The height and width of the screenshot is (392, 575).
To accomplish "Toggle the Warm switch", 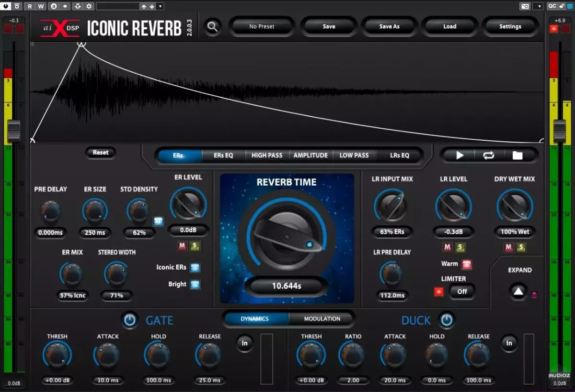I will (x=467, y=264).
